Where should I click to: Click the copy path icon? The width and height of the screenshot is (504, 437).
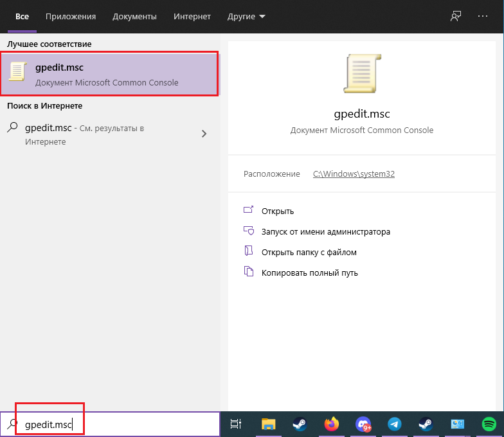(248, 271)
